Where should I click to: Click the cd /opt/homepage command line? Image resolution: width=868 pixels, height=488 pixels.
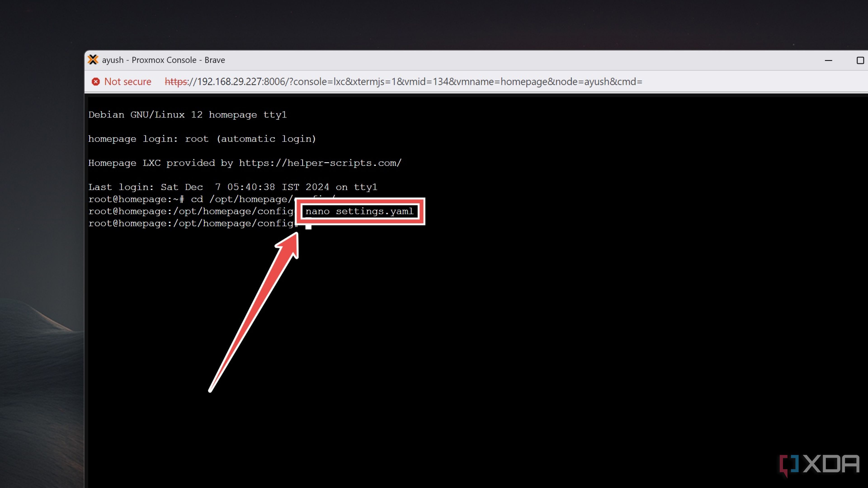click(x=241, y=199)
